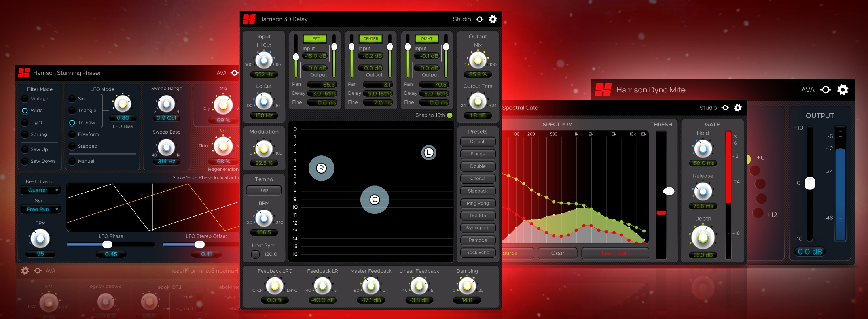Click the compare icon in Dyno Mite header
This screenshot has width=868, height=319.
(x=825, y=90)
